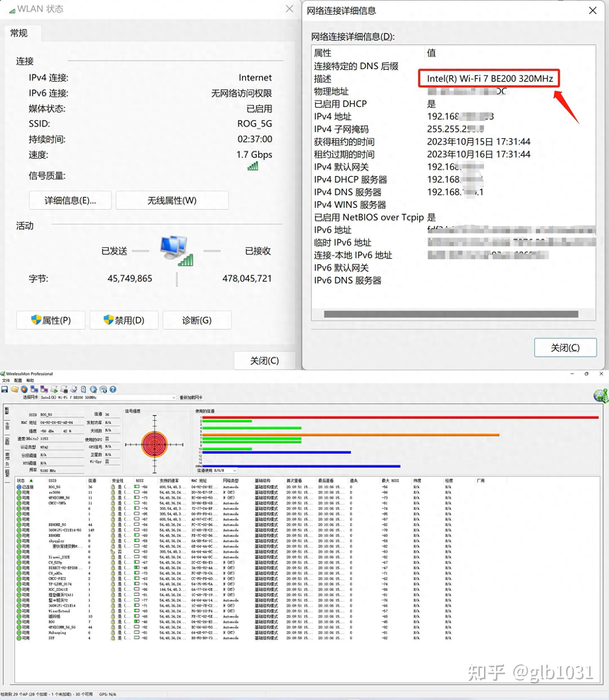Click the green status icon in the WiserExtend row
This screenshot has width=609, height=700.
19,611
